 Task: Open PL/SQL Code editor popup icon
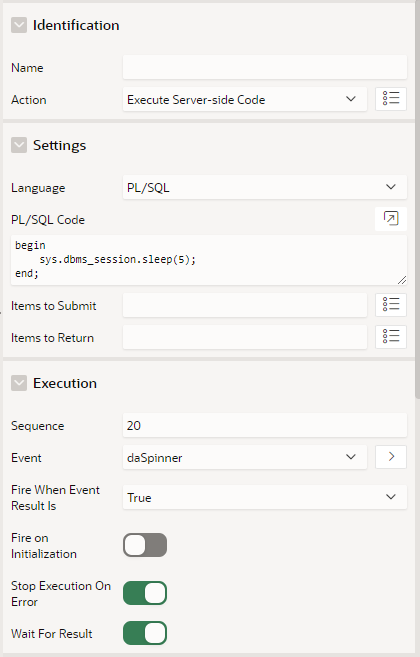[x=391, y=218]
